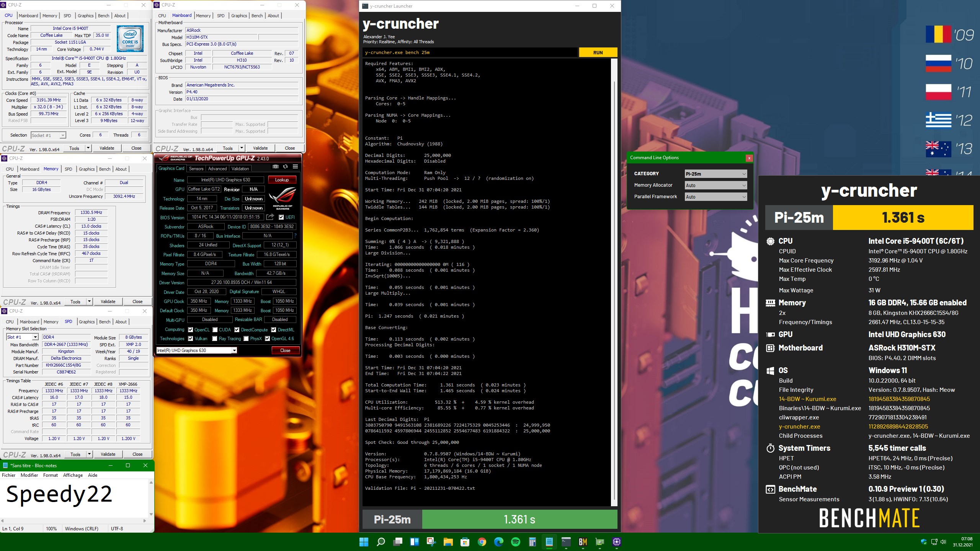The image size is (980, 551).
Task: Open Task View from the taskbar
Action: pyautogui.click(x=397, y=542)
